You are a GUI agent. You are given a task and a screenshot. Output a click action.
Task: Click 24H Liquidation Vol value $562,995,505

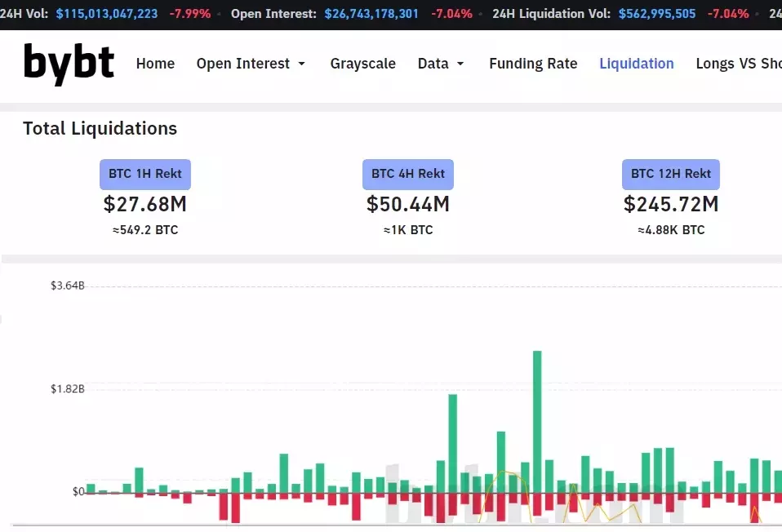coord(657,13)
